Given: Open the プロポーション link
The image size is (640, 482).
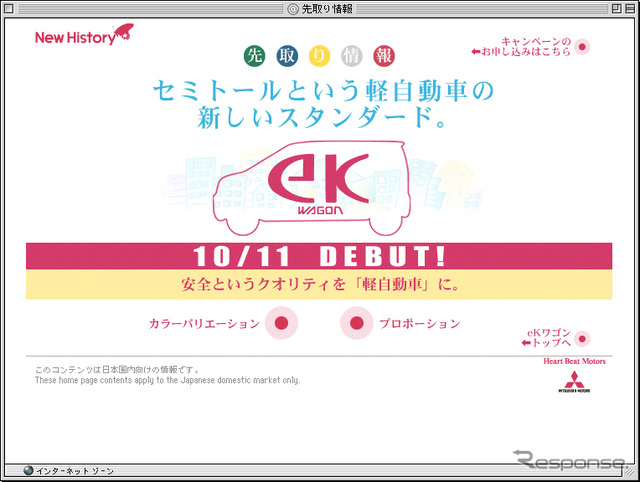Looking at the screenshot, I should click(420, 324).
